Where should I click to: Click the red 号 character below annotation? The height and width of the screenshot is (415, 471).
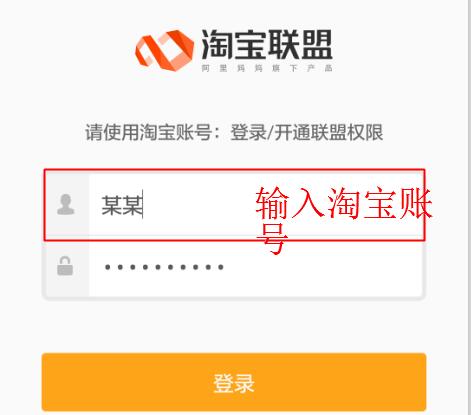(272, 238)
